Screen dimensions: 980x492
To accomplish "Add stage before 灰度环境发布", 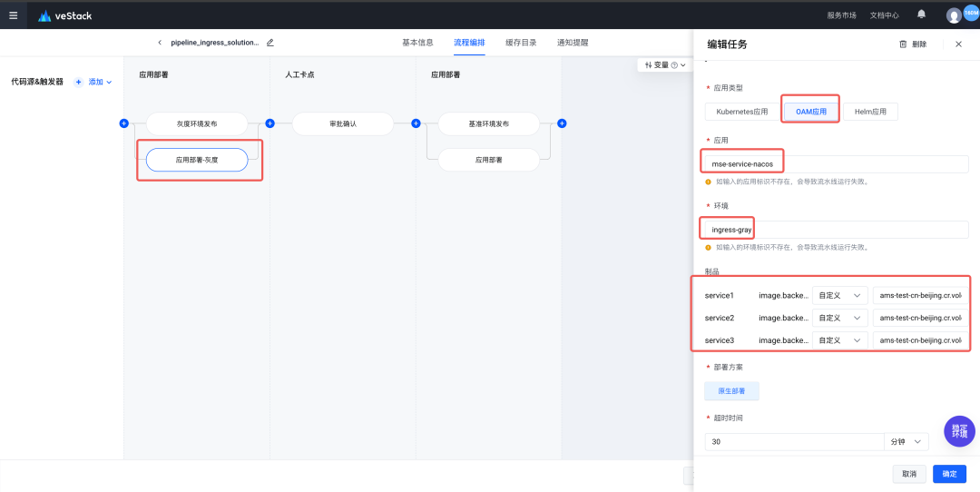I will (123, 123).
